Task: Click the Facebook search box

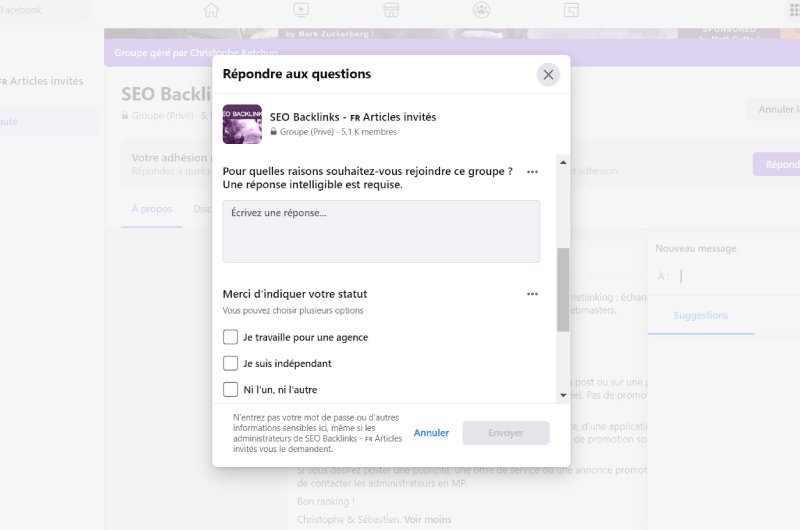Action: point(45,10)
